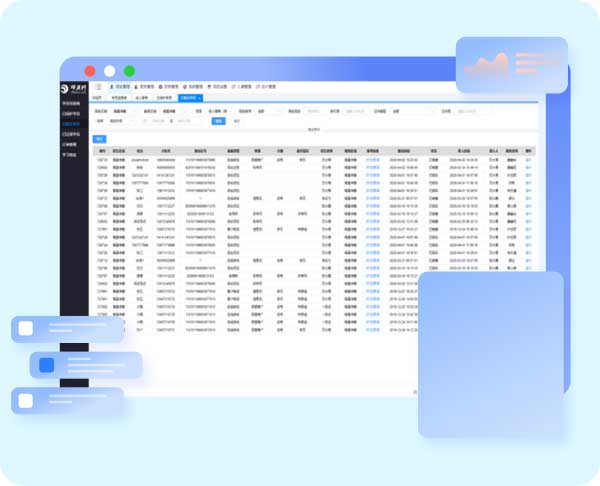Switch to the first tab in the tab strip
The image size is (600, 486).
[x=98, y=98]
